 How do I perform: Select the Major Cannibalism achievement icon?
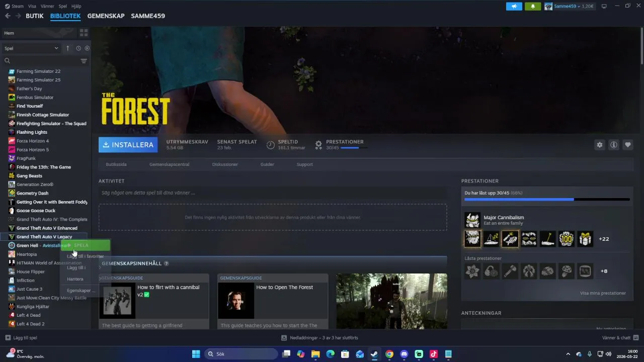click(472, 220)
